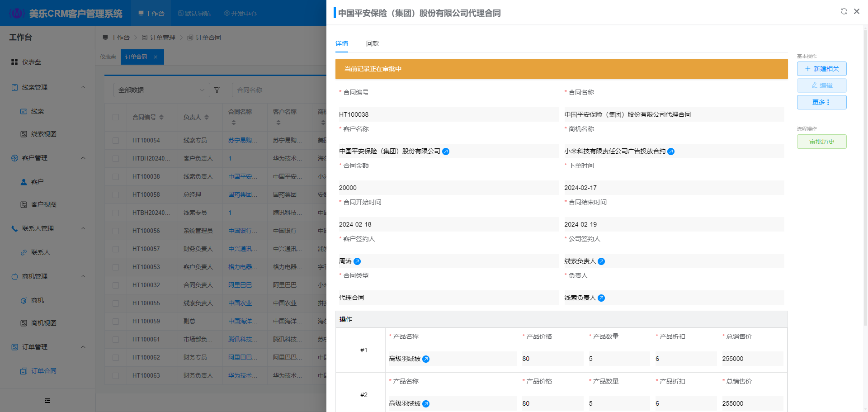Click the filter funnel icon in list toolbar
This screenshot has width=868, height=412.
point(217,90)
